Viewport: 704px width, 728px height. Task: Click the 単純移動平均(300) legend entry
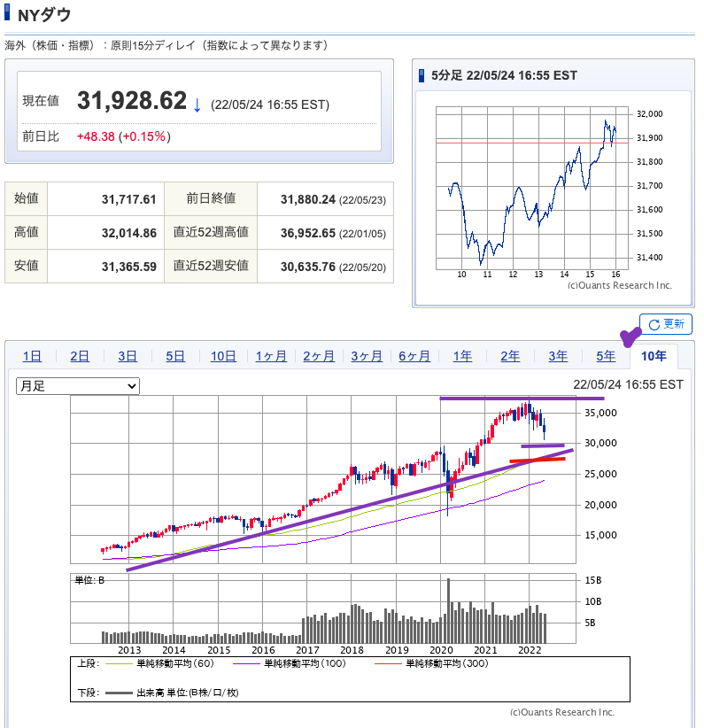coord(431,663)
